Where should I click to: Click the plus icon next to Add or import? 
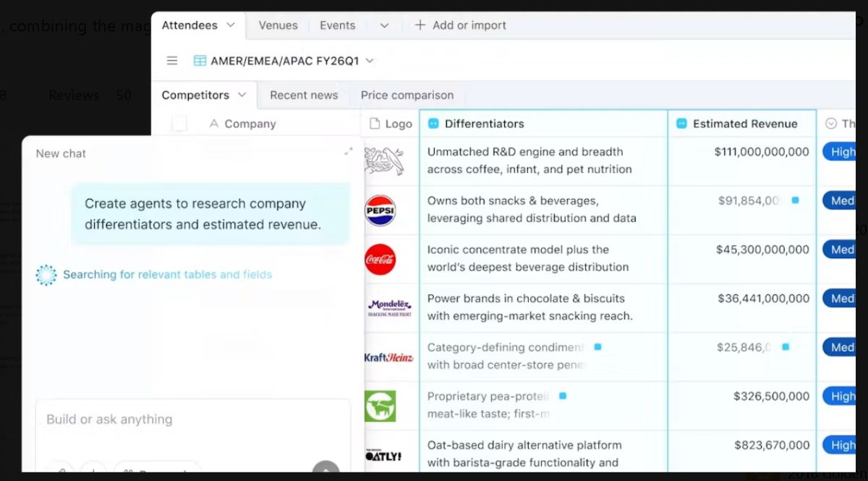tap(420, 25)
